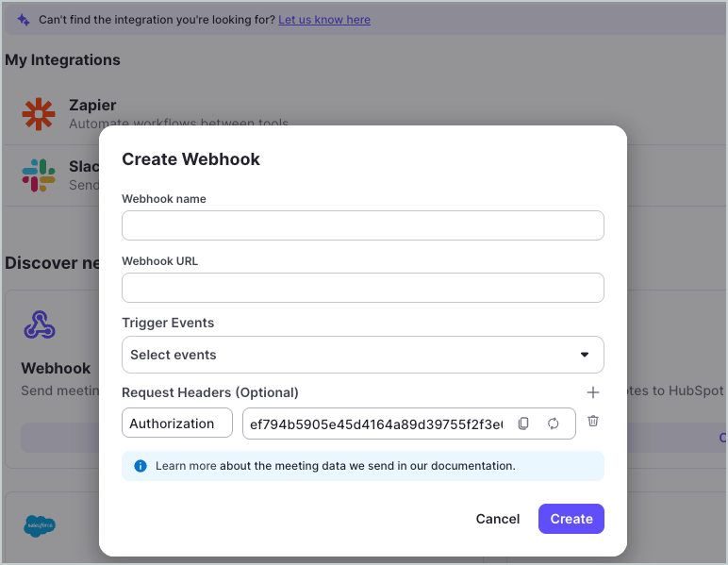
Task: Select the header token value field
Action: point(375,424)
